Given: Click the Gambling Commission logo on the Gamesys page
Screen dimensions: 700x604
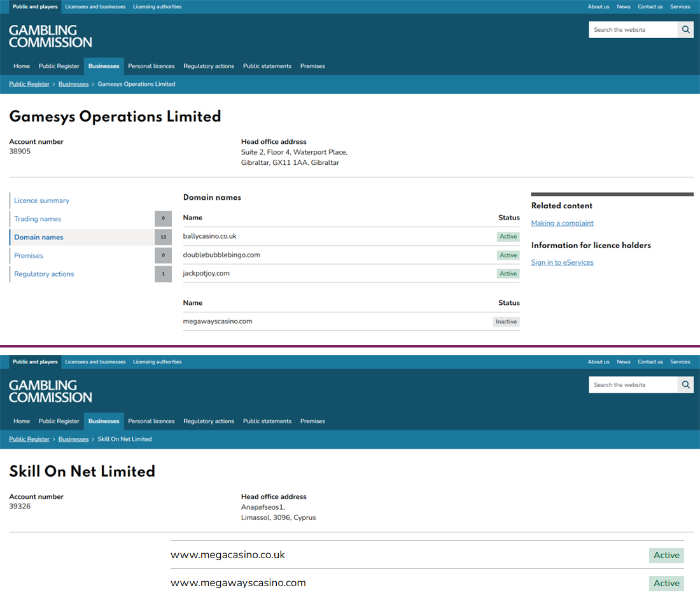Looking at the screenshot, I should click(50, 36).
